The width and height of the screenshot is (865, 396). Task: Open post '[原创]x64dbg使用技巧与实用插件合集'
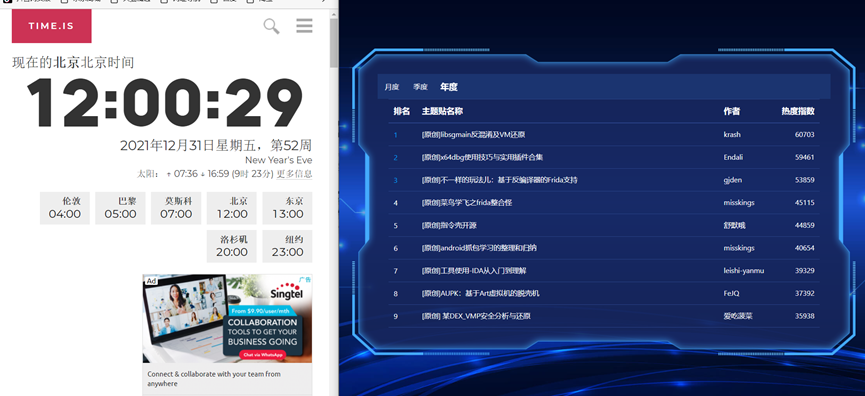point(482,157)
